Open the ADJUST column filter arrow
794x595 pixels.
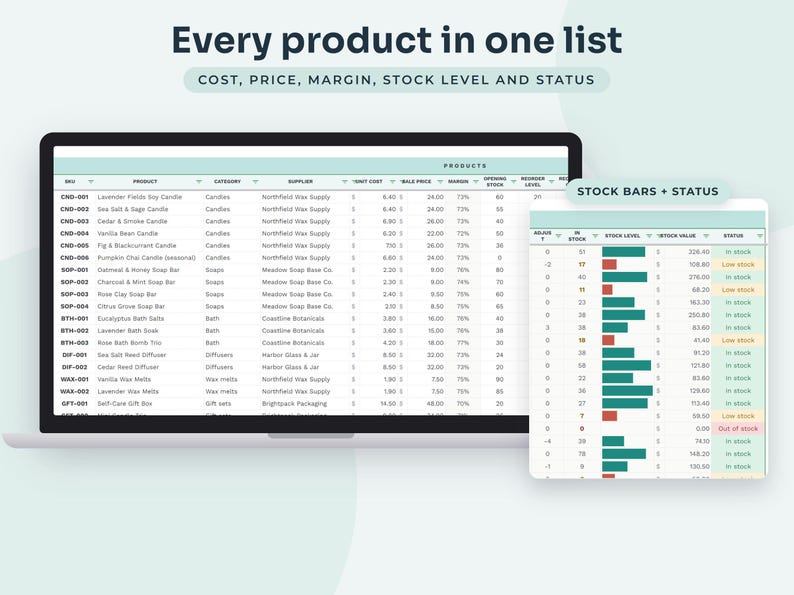(x=559, y=236)
